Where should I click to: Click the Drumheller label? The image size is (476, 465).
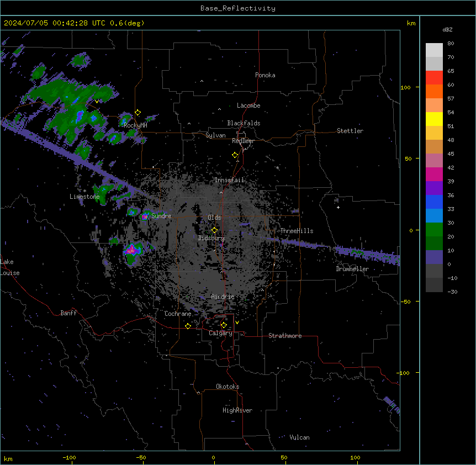pyautogui.click(x=352, y=269)
